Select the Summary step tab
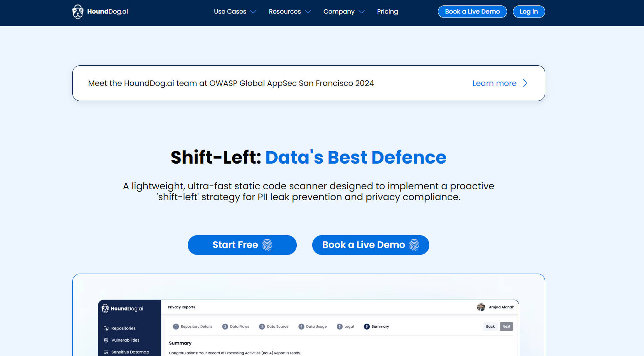644x356 pixels. (x=376, y=326)
